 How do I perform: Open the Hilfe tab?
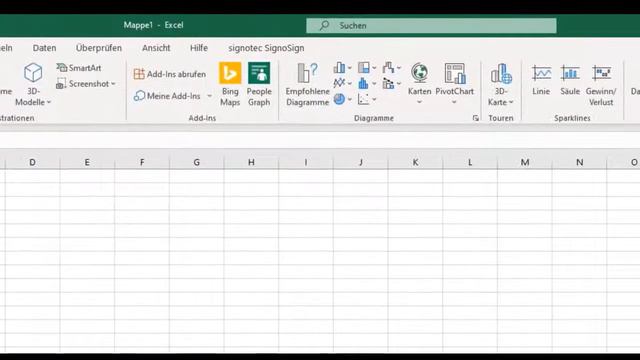coord(199,48)
